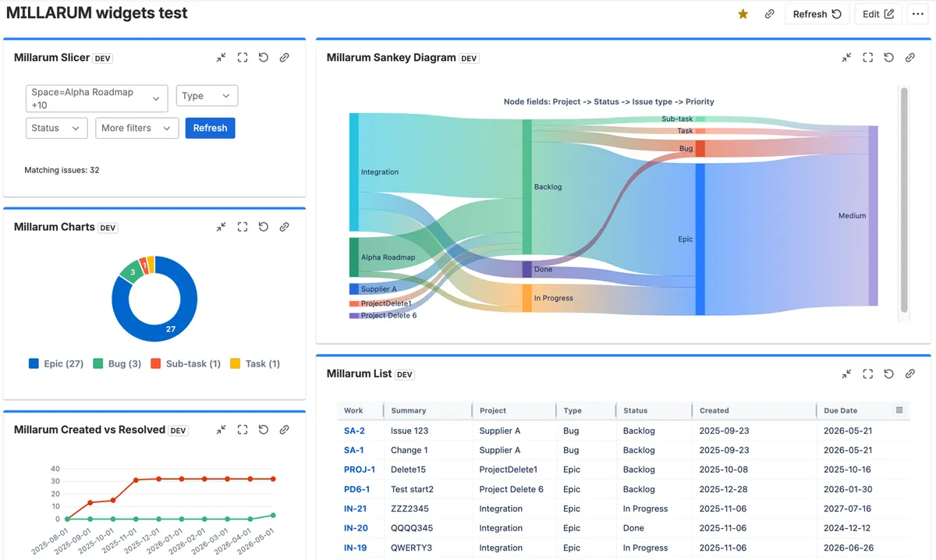Open issue IN-20 link
The width and height of the screenshot is (936, 560).
(356, 528)
